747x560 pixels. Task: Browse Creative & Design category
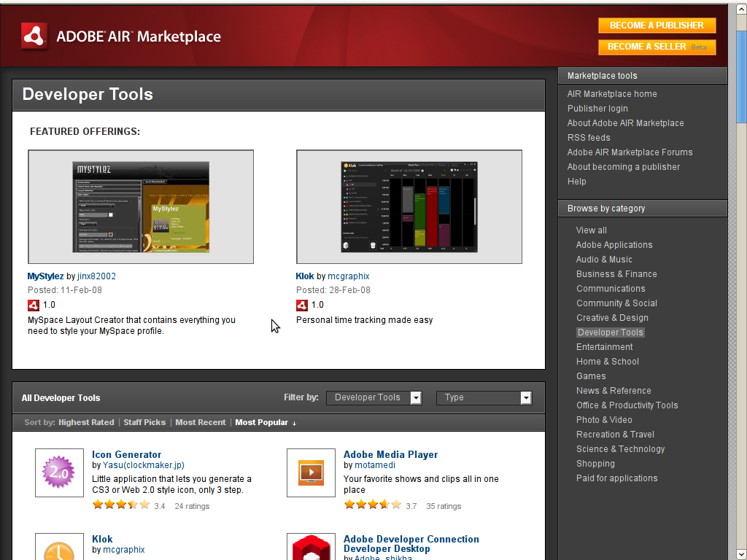click(612, 318)
